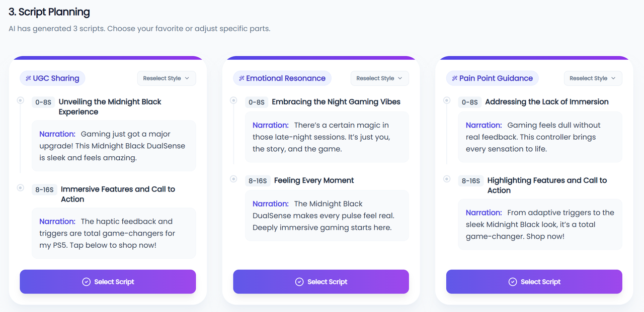This screenshot has height=312, width=644.
Task: Click the 'Feeling Every Moment' scene title
Action: pos(314,180)
